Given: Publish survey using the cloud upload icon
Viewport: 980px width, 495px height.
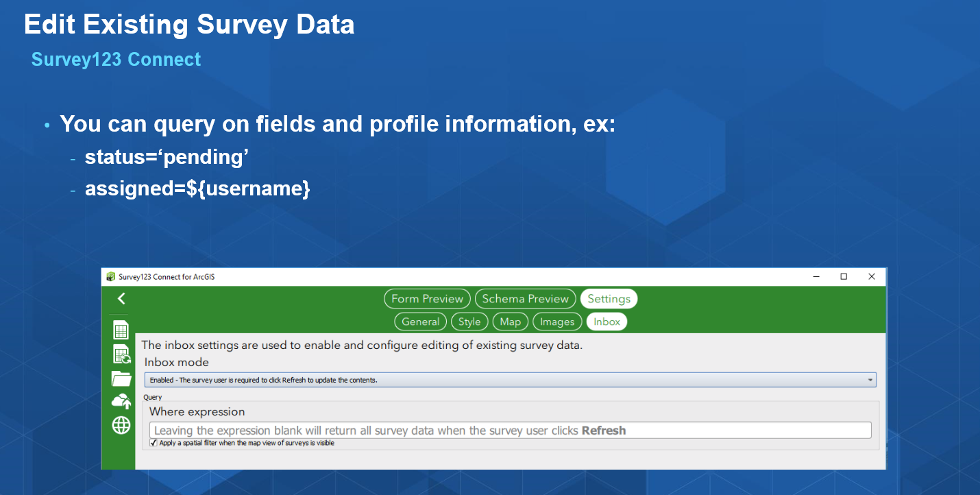Looking at the screenshot, I should coord(121,402).
